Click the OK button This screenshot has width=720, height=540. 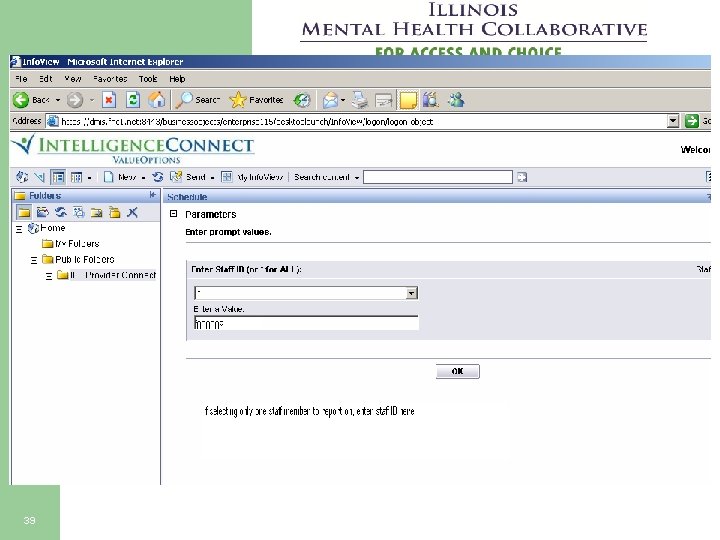457,371
